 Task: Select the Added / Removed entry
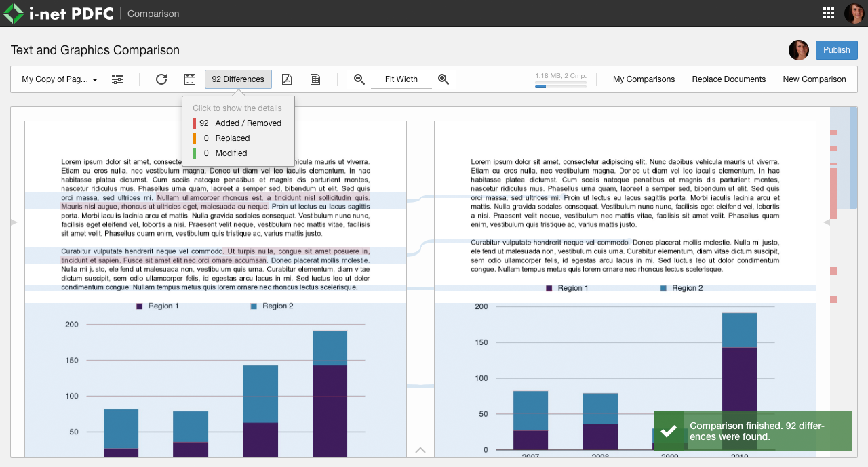238,123
